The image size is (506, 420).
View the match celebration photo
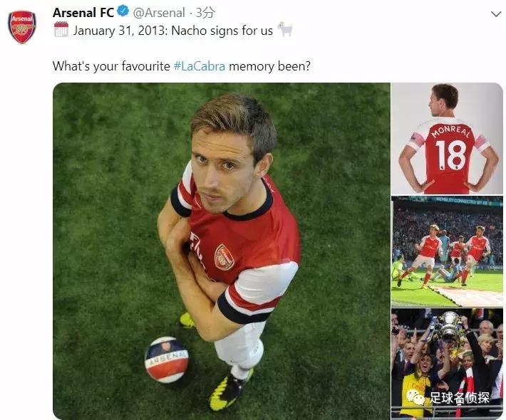(x=447, y=251)
